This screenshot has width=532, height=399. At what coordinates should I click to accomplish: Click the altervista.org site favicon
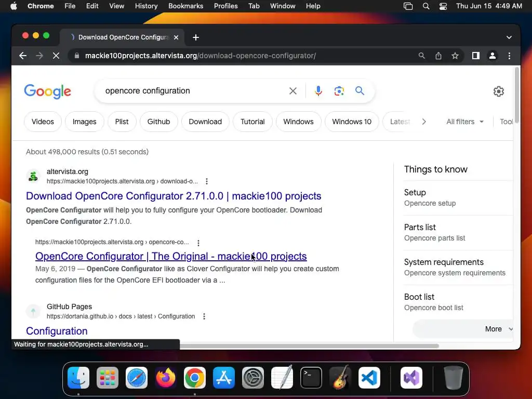tap(33, 176)
